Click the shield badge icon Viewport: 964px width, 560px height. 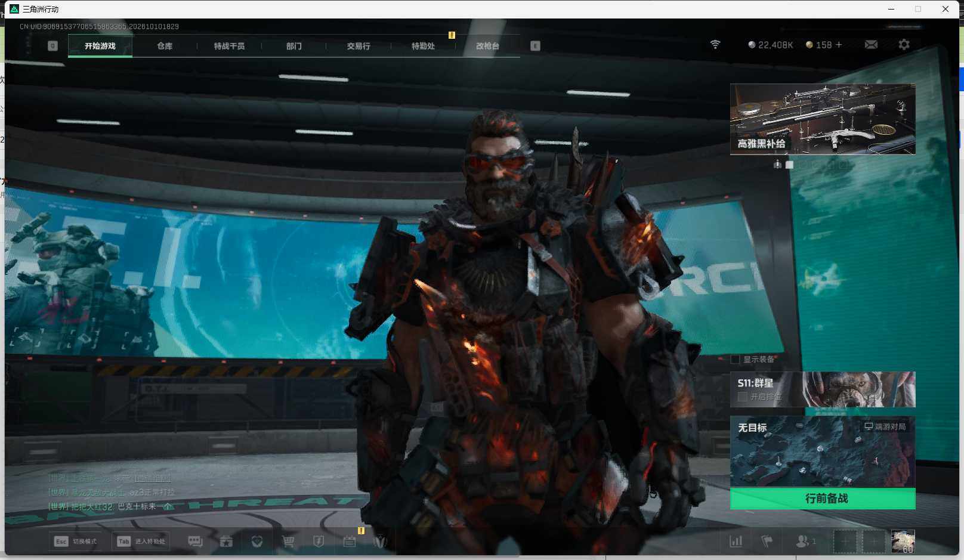[319, 542]
